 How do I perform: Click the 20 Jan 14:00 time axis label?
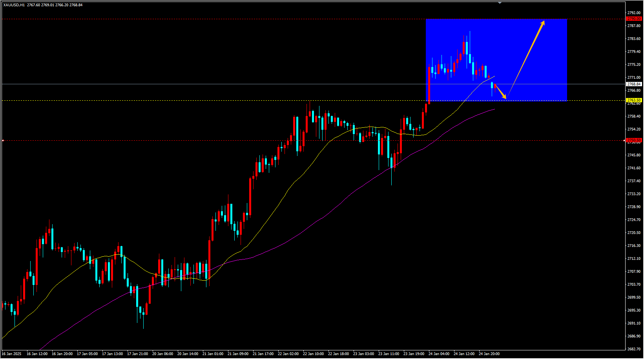[188, 354]
